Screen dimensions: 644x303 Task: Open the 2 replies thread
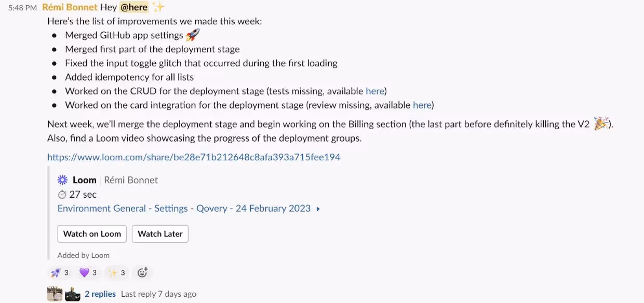coord(100,294)
